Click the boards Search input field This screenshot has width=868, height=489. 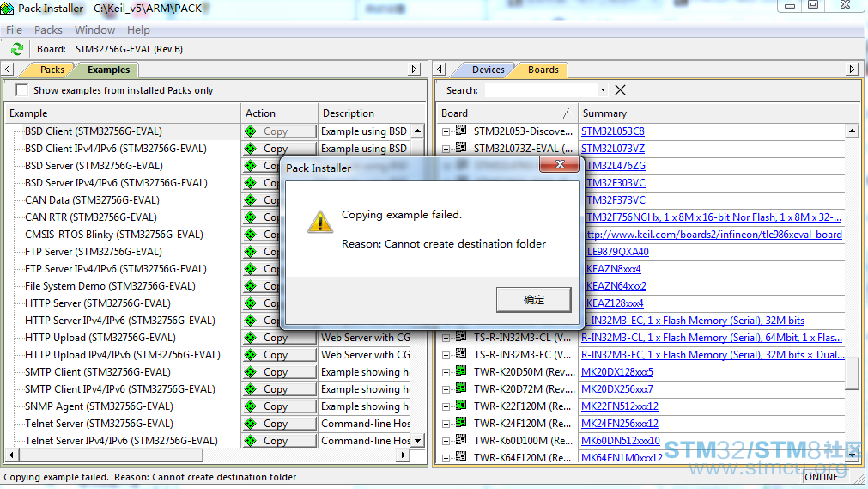point(541,90)
